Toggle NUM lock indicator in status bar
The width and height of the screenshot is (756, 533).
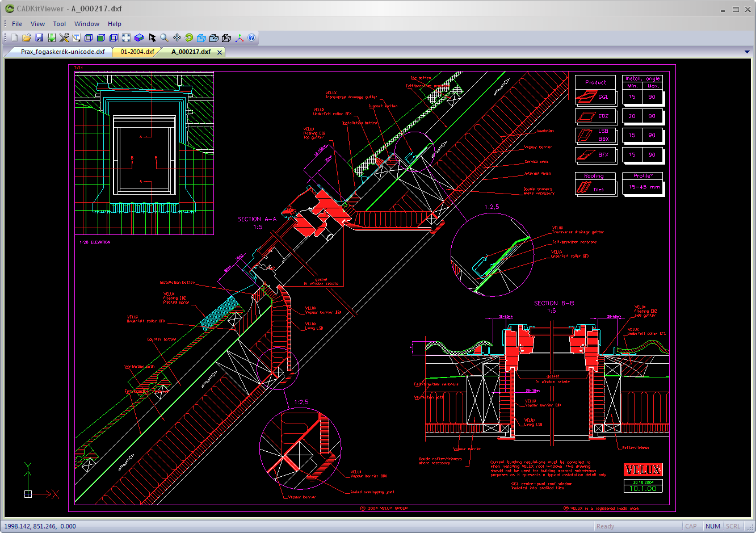point(712,526)
